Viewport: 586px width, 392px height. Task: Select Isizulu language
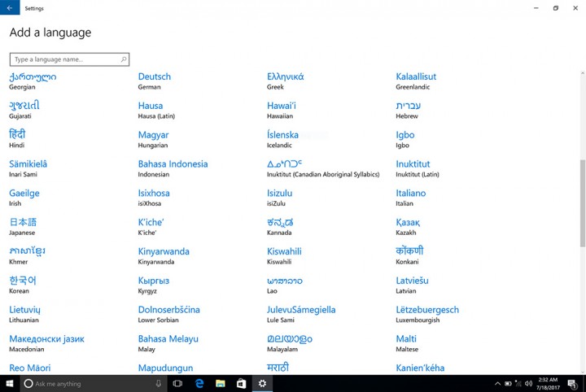(x=279, y=198)
